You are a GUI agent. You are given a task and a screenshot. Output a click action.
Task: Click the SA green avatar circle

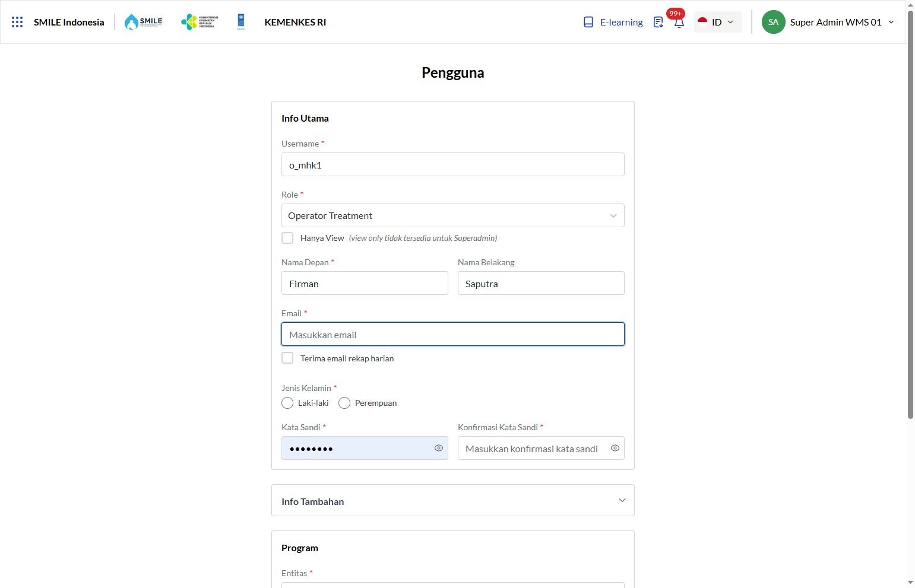(x=773, y=22)
